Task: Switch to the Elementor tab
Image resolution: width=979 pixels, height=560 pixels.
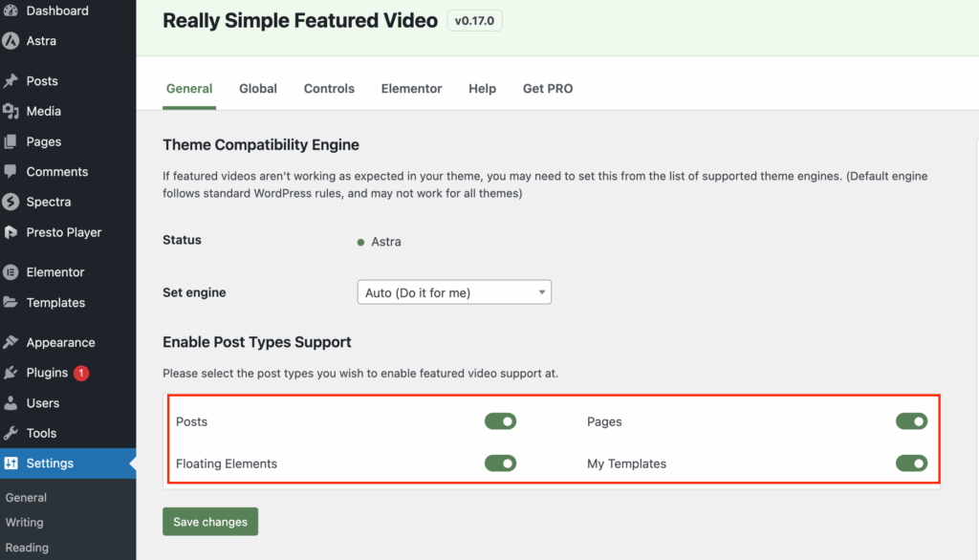Action: (411, 89)
